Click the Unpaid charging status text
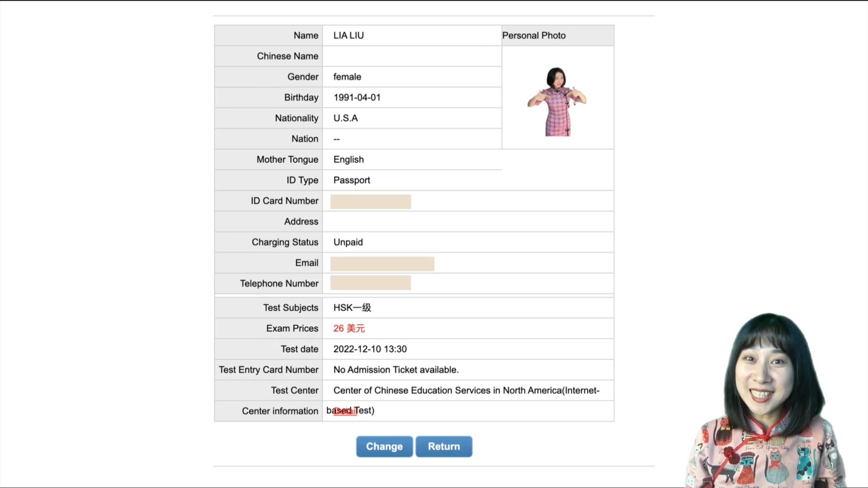This screenshot has width=868, height=488. [348, 242]
